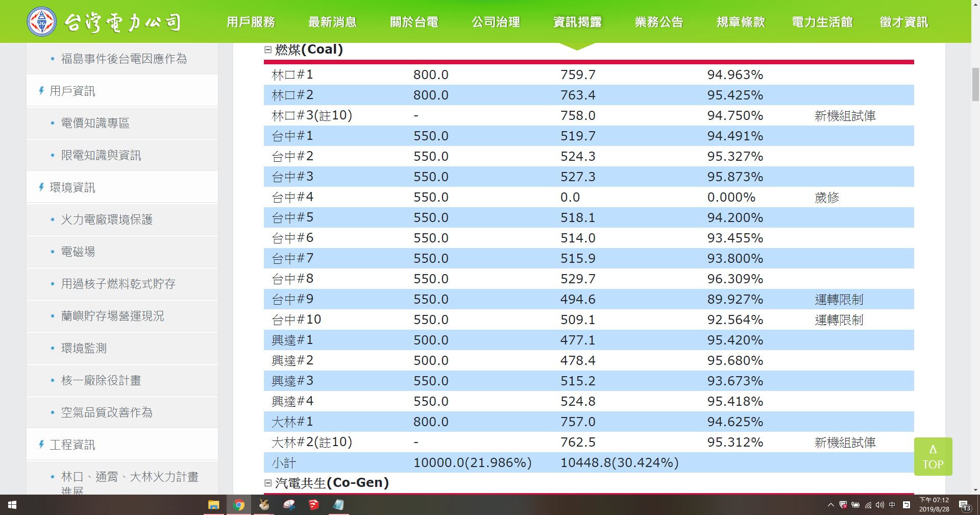Click 新機組試俥 note in 大林#2 row

(845, 443)
